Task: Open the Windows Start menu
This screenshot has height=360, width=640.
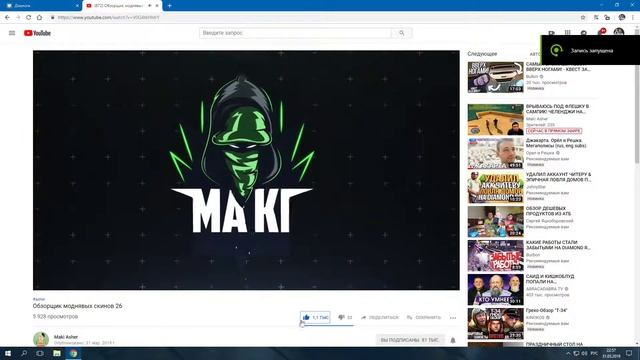Action: coord(8,353)
